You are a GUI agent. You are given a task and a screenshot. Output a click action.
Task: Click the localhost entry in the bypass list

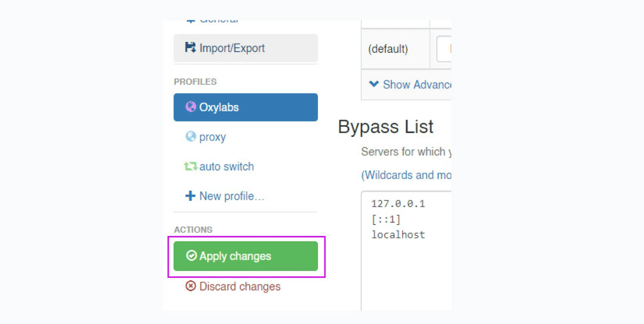click(x=398, y=235)
